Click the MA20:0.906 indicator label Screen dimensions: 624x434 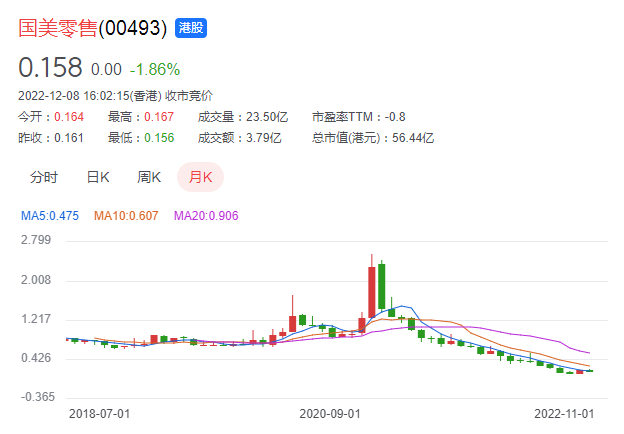[x=206, y=216]
